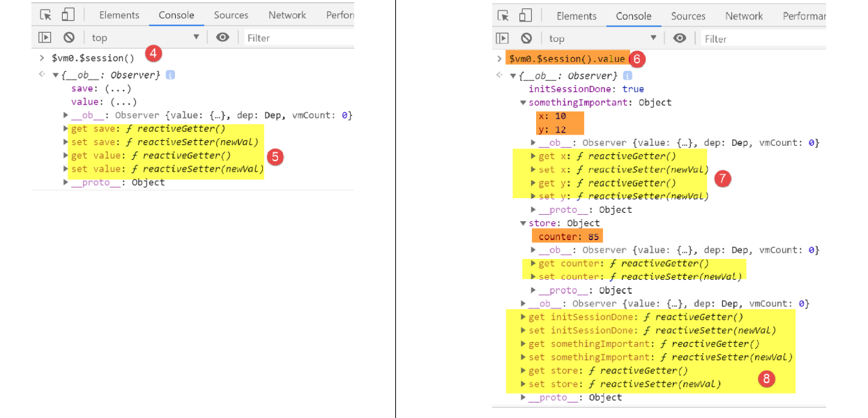Click inspect element icon in right DevTools panel
The width and height of the screenshot is (868, 418).
503,15
